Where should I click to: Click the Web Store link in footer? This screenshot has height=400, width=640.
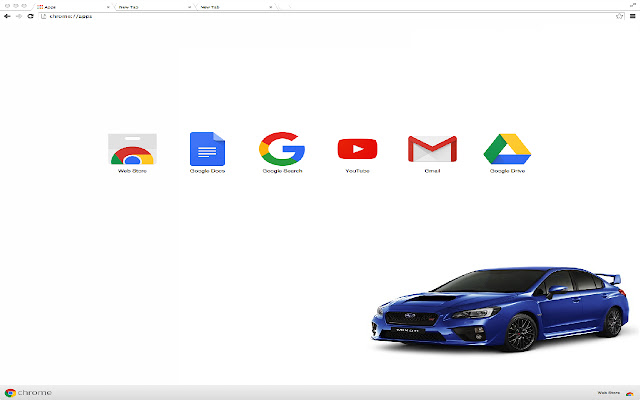[x=606, y=393]
